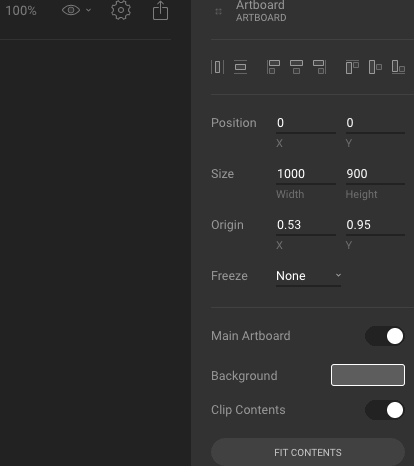This screenshot has width=414, height=466.
Task: Edit the Size Width value 1000
Action: pos(306,174)
